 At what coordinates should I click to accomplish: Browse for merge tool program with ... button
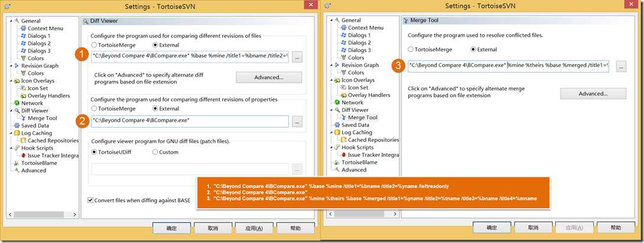(x=620, y=67)
